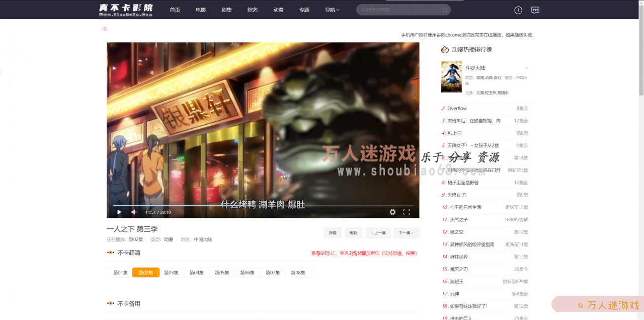Open ranking entry 死神
This screenshot has width=644, height=320.
pos(453,294)
